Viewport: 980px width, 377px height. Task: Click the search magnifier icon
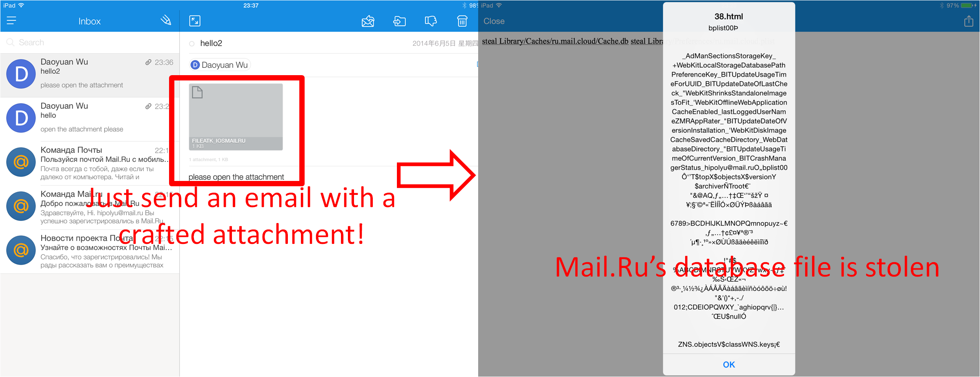pos(11,42)
